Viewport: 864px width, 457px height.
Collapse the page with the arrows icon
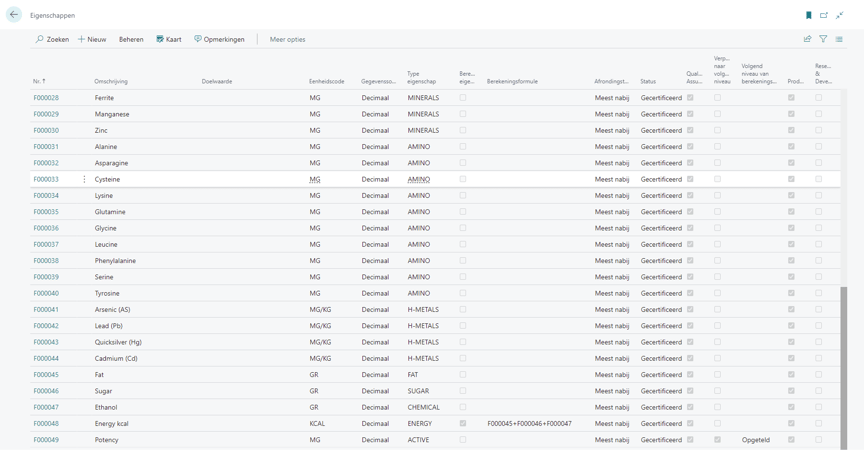(839, 15)
